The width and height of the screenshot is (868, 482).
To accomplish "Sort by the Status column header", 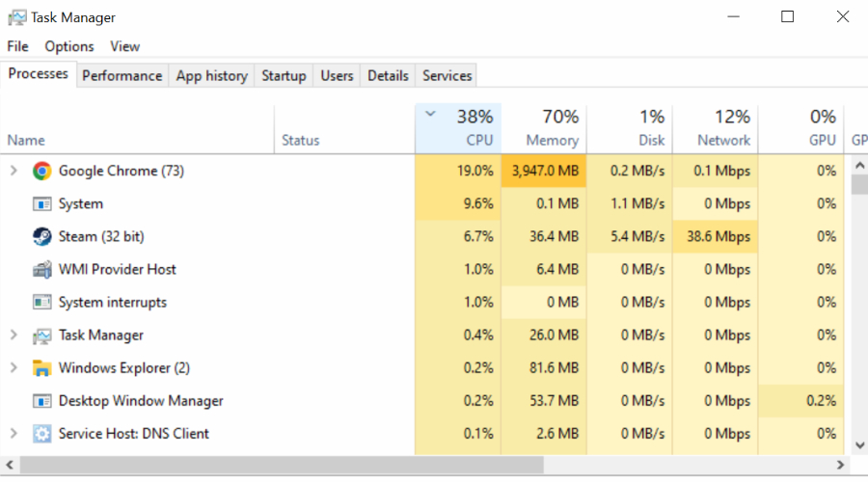I will point(344,129).
